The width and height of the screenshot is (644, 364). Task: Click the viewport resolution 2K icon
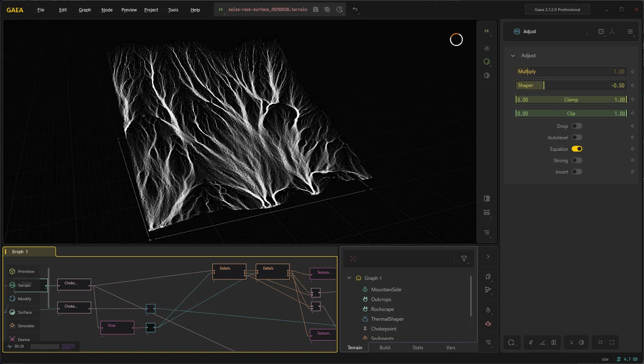click(487, 31)
